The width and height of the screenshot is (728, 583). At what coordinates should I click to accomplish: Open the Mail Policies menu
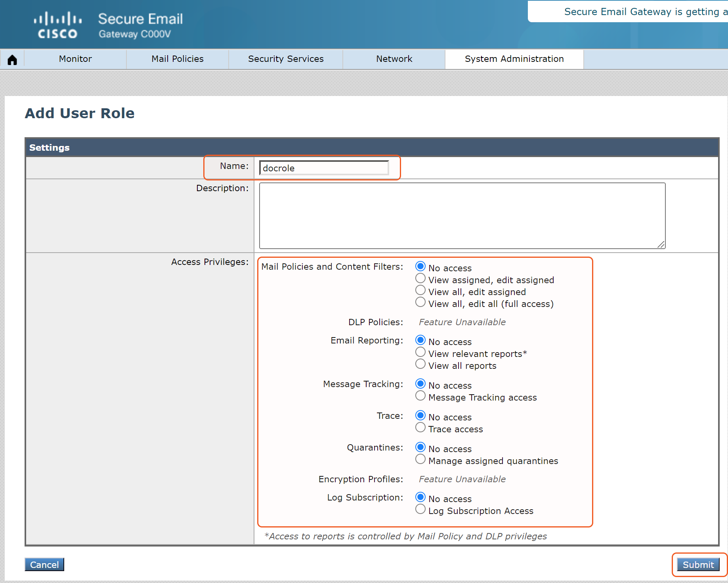(177, 59)
